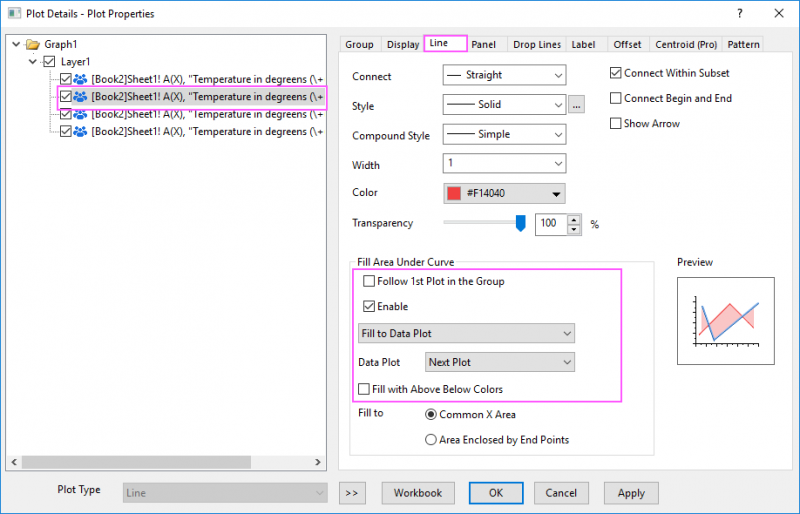Open the Fill to Data Plot dropdown
Screen dimensions: 800x514
point(466,333)
